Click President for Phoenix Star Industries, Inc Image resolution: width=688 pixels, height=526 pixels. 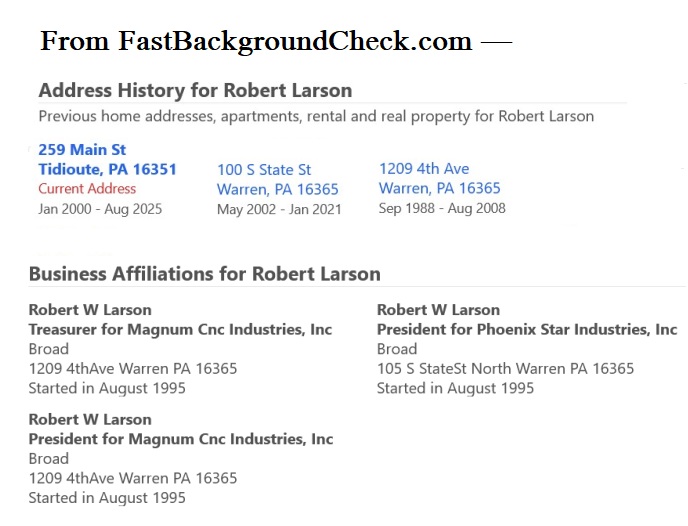[x=527, y=329]
